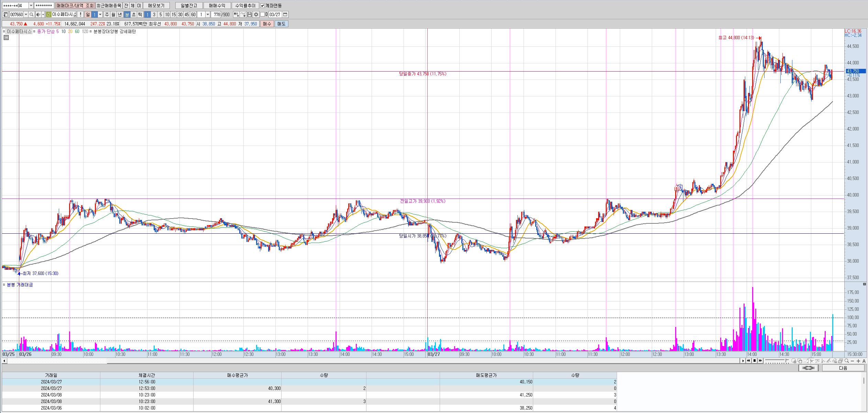Image resolution: width=868 pixels, height=413 pixels.
Task: Tick the checkbox before date 03/27
Action: pos(263,14)
